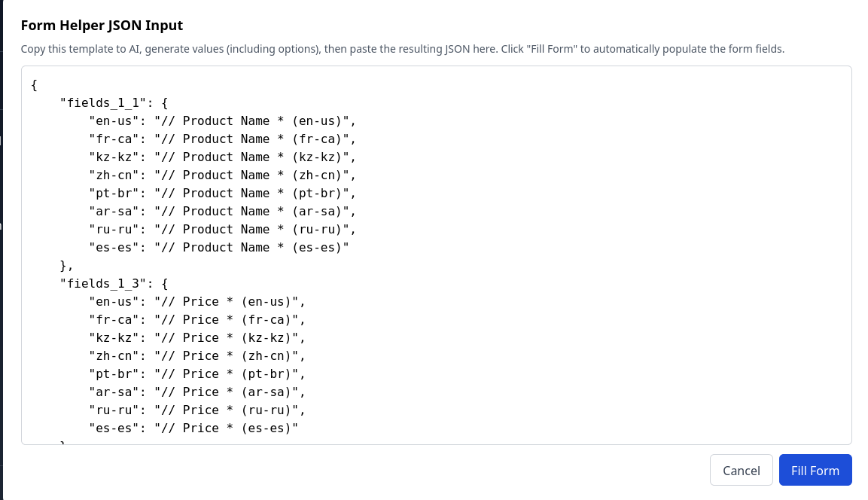Place cursor on the Price (es-es) line
Screen dimensions: 868x500
tap(193, 428)
